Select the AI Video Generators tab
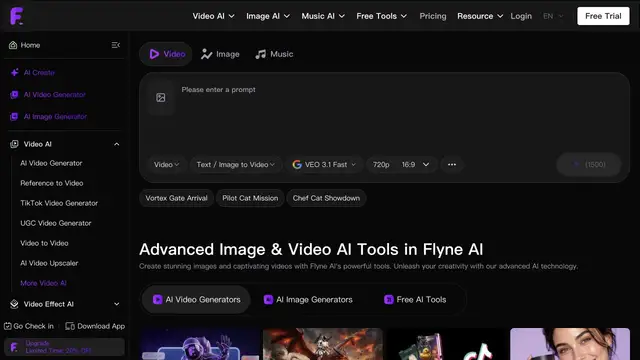This screenshot has width=640, height=360. click(x=196, y=300)
